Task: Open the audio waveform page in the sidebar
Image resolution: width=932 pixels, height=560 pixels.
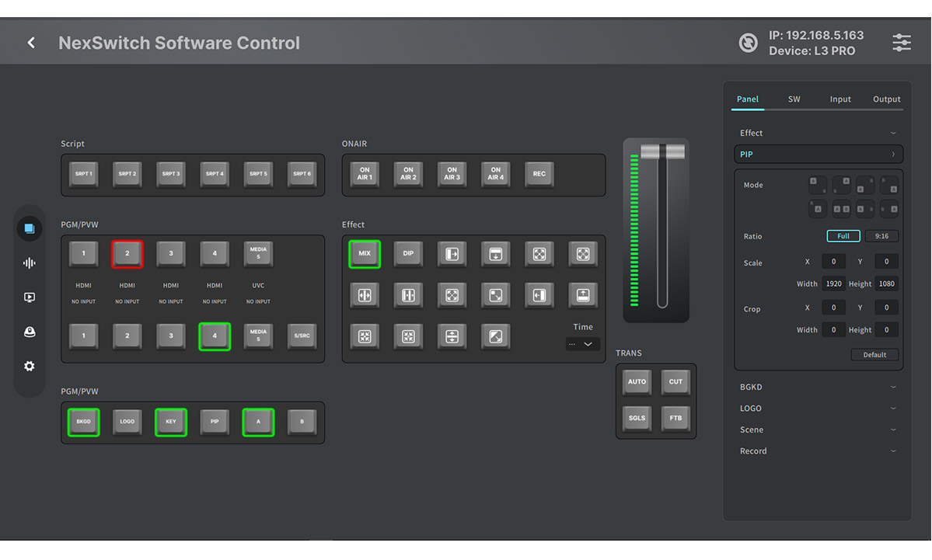Action: click(x=29, y=263)
